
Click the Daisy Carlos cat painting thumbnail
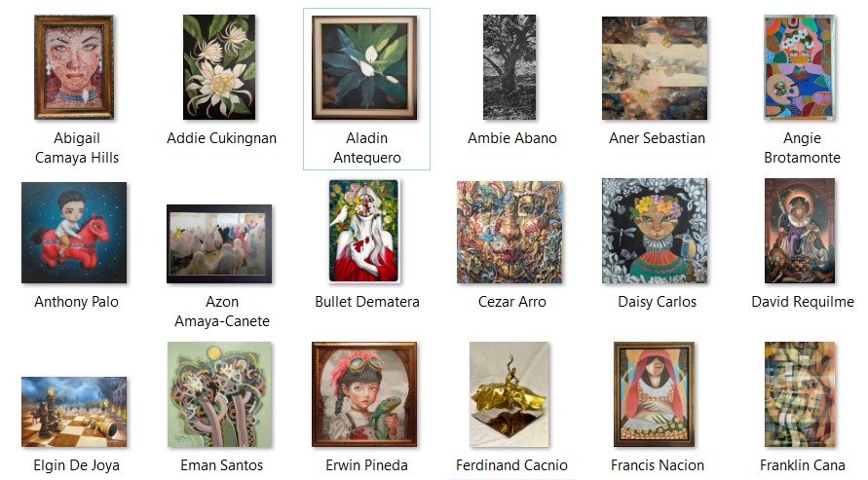(655, 231)
